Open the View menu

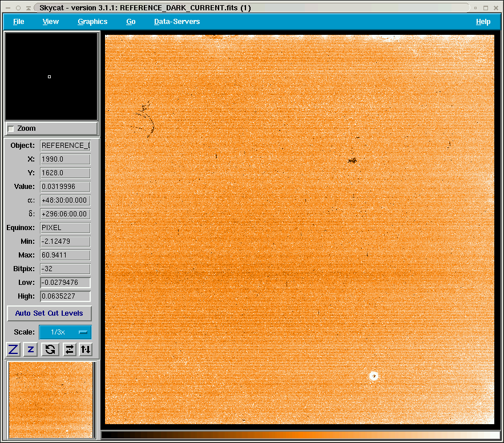[51, 22]
